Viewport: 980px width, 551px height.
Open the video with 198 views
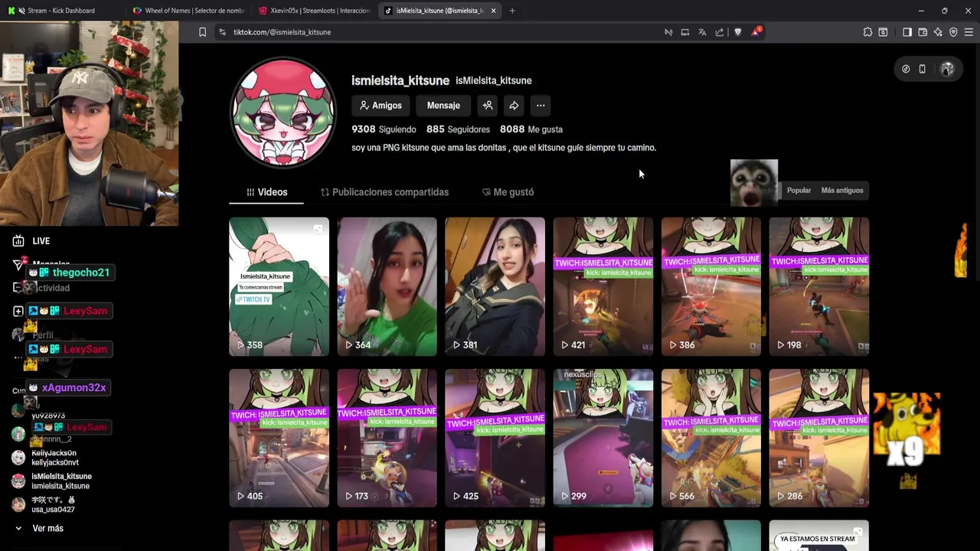[819, 286]
